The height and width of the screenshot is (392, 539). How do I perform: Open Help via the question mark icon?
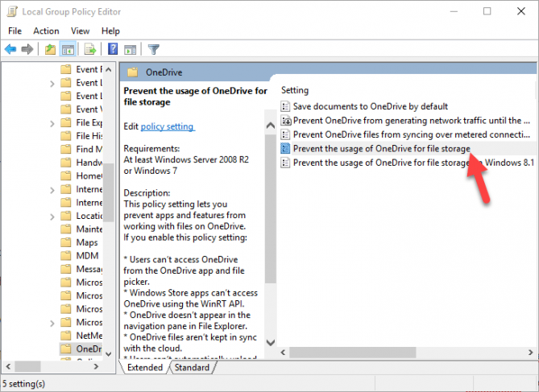coord(113,49)
